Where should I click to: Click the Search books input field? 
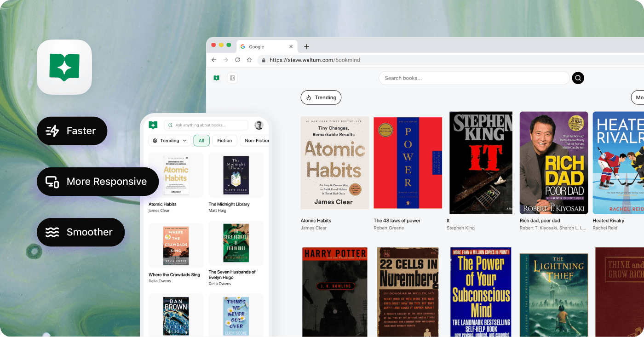click(474, 78)
